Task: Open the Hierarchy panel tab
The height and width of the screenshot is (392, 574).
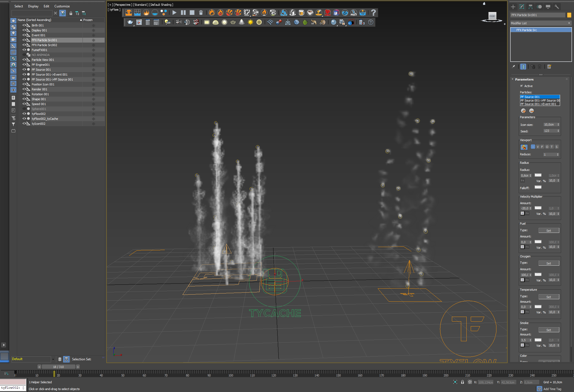Action: point(531,7)
